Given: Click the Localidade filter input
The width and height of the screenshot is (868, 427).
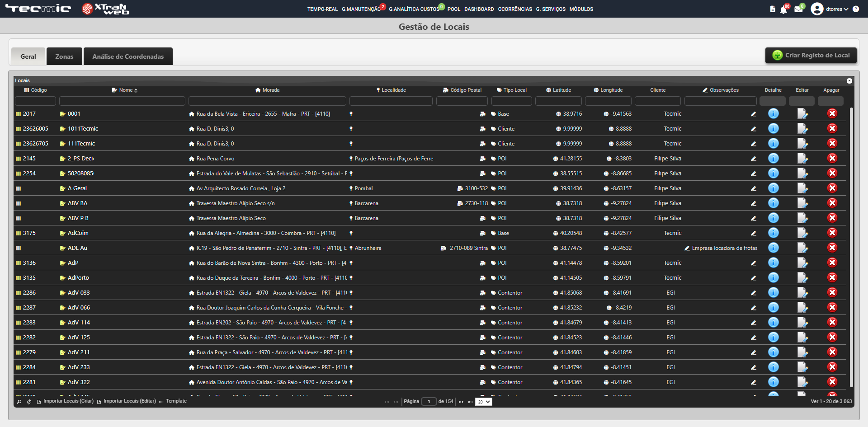Looking at the screenshot, I should [391, 101].
